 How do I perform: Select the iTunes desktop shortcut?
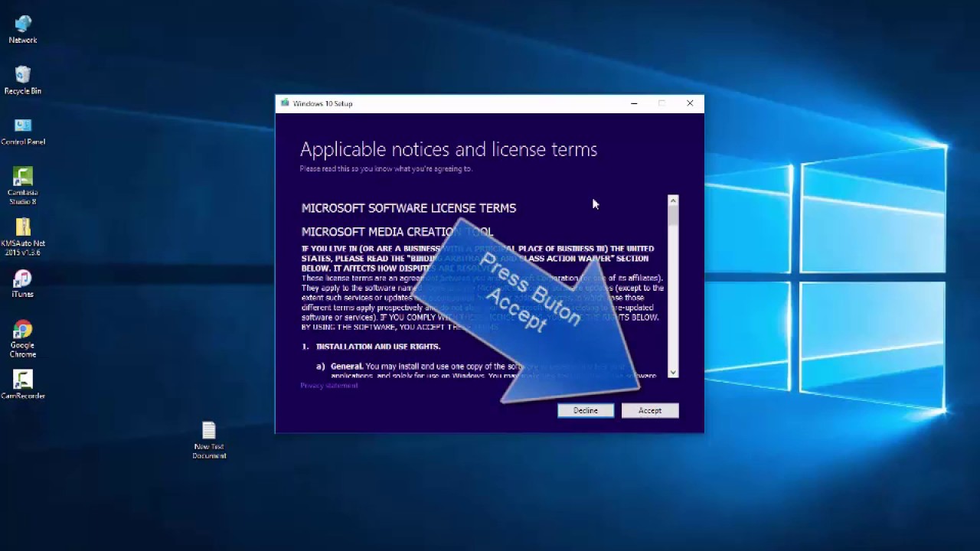(x=23, y=284)
